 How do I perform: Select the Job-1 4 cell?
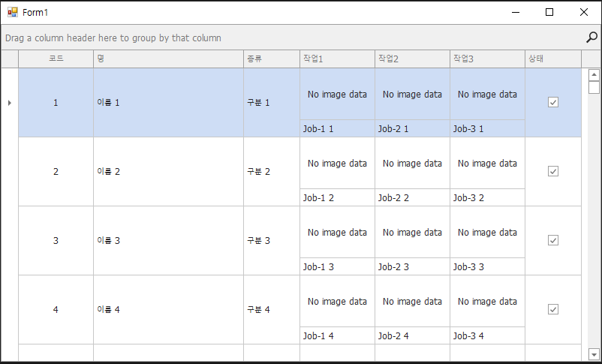point(338,335)
